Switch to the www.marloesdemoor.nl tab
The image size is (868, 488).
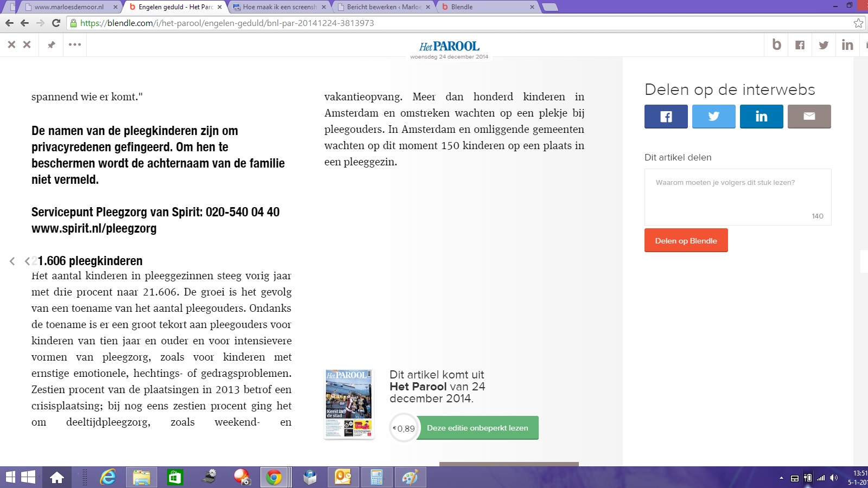[x=68, y=7]
